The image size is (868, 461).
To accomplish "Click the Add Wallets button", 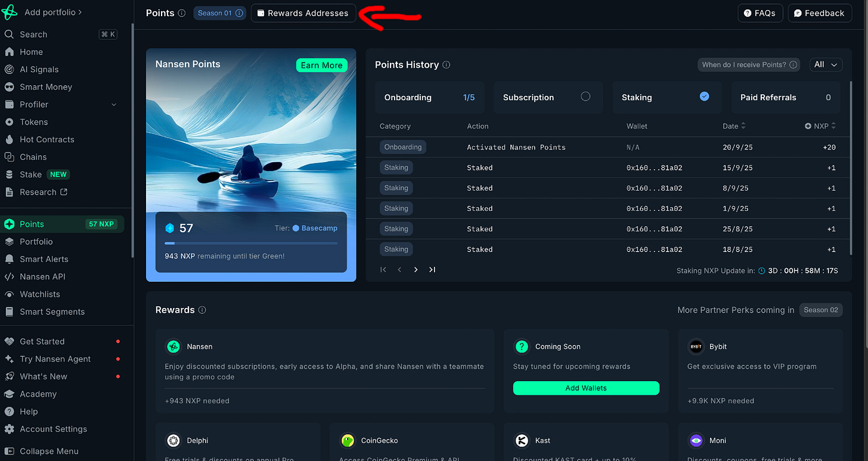I will click(x=586, y=388).
